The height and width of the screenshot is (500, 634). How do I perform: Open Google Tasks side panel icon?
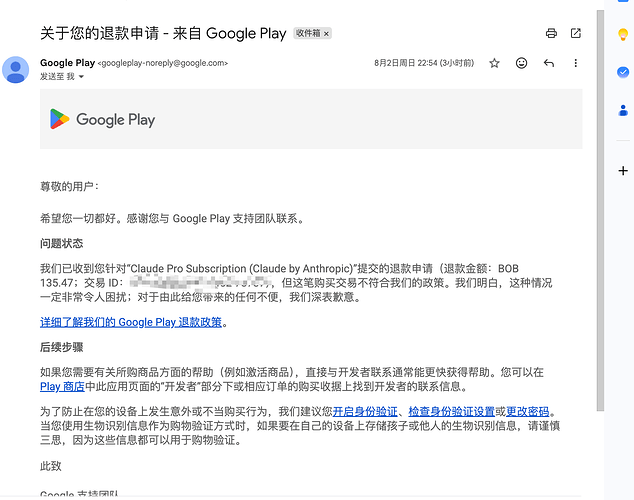tap(623, 72)
